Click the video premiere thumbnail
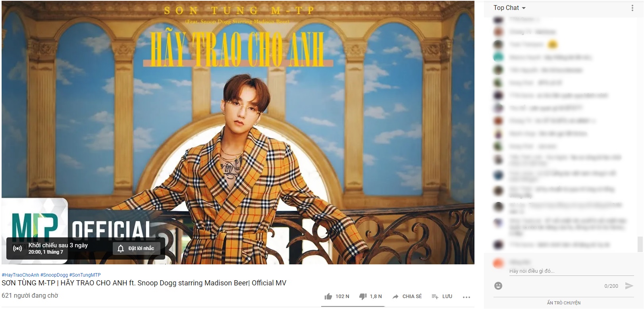 [x=238, y=132]
